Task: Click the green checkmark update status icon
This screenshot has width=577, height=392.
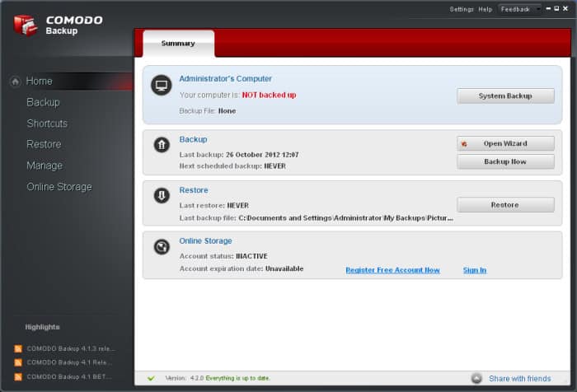Action: [151, 378]
